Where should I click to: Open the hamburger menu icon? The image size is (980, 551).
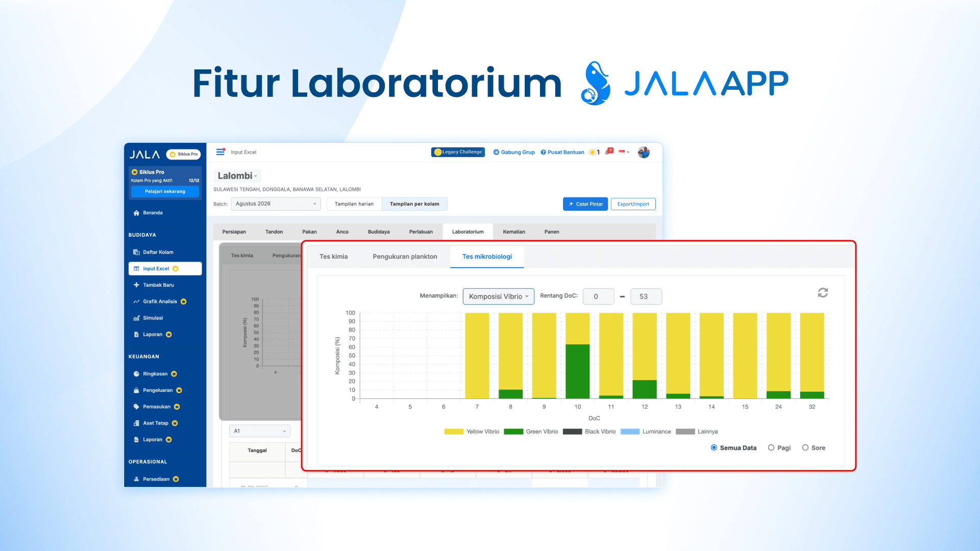coord(220,152)
